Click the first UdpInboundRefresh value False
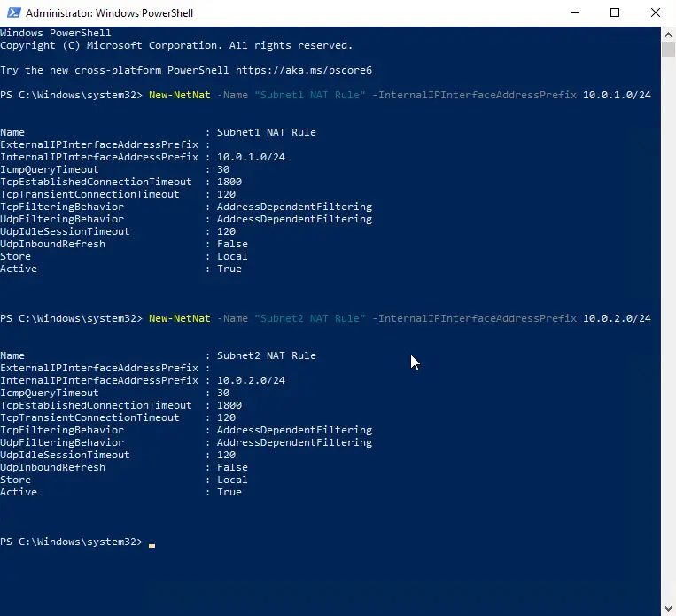 click(x=232, y=244)
